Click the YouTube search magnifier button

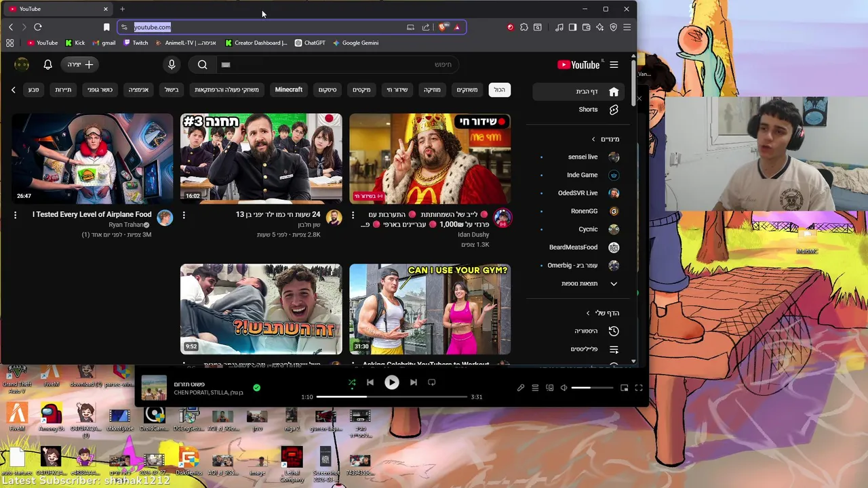coord(202,64)
